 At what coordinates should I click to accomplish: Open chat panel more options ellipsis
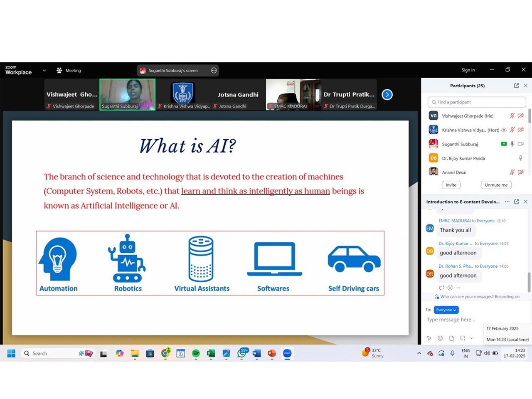coord(507,202)
